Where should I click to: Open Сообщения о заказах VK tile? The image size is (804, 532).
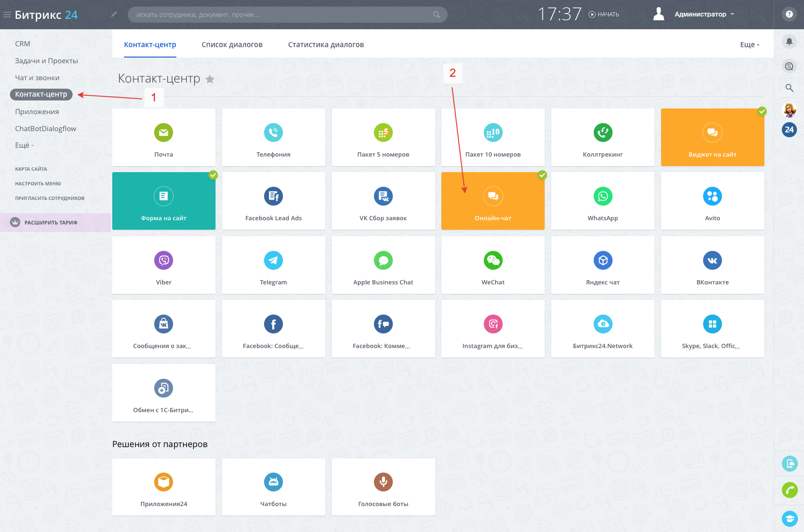164,329
